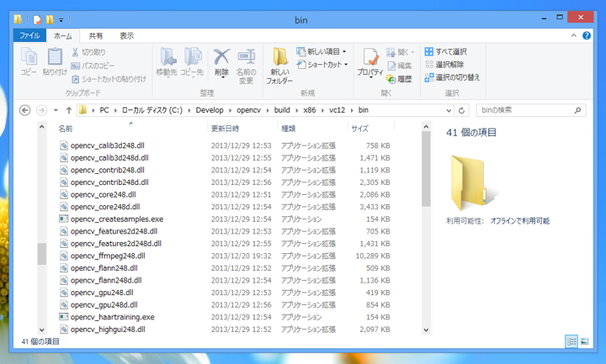Click vc12 in the address breadcrumb
The width and height of the screenshot is (606, 364).
(337, 110)
